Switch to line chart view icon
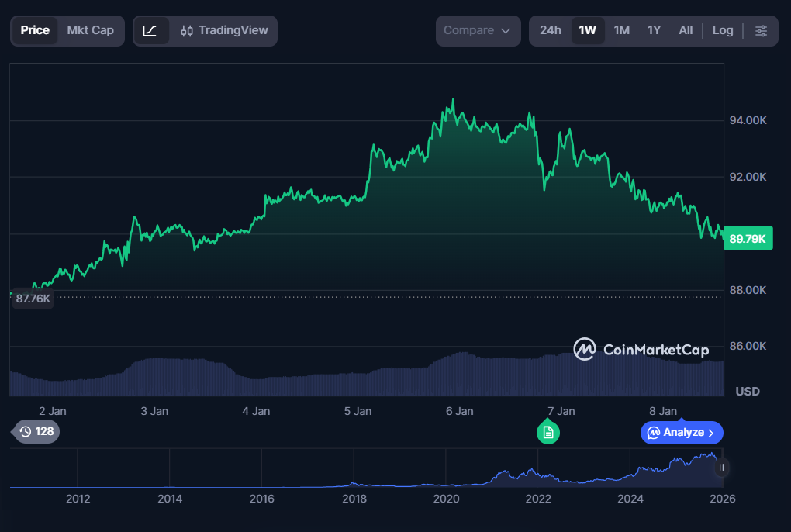This screenshot has height=532, width=791. 150,31
